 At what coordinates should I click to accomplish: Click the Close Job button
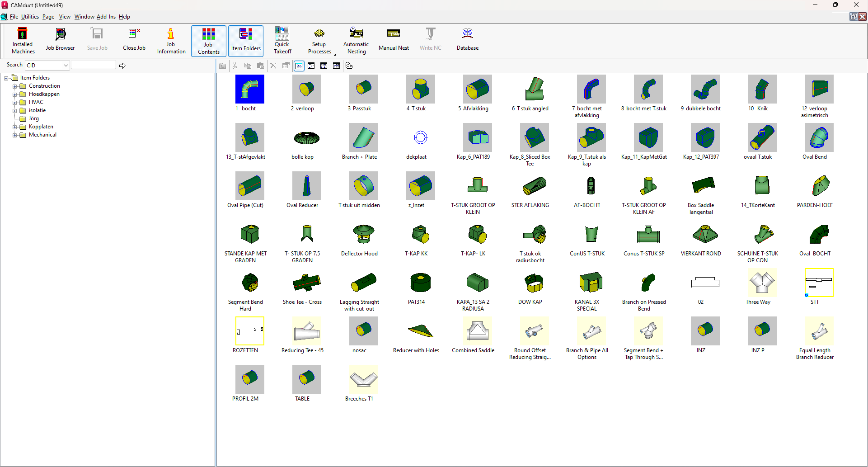[x=134, y=40]
